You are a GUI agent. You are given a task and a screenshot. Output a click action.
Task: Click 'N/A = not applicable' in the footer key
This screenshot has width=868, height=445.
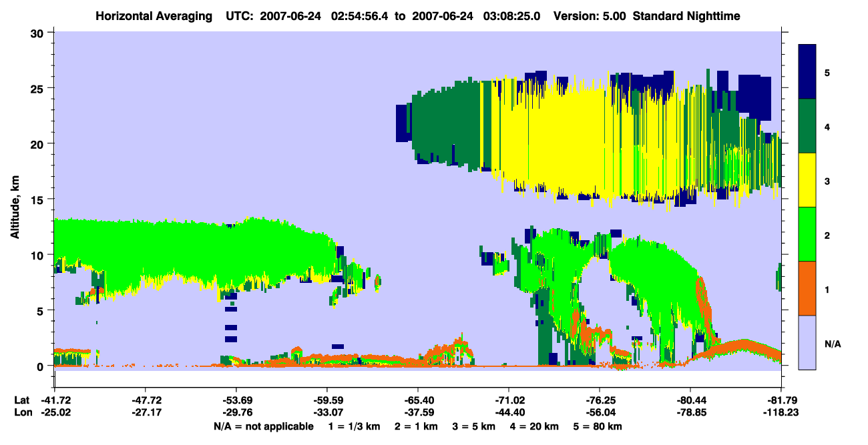(263, 426)
